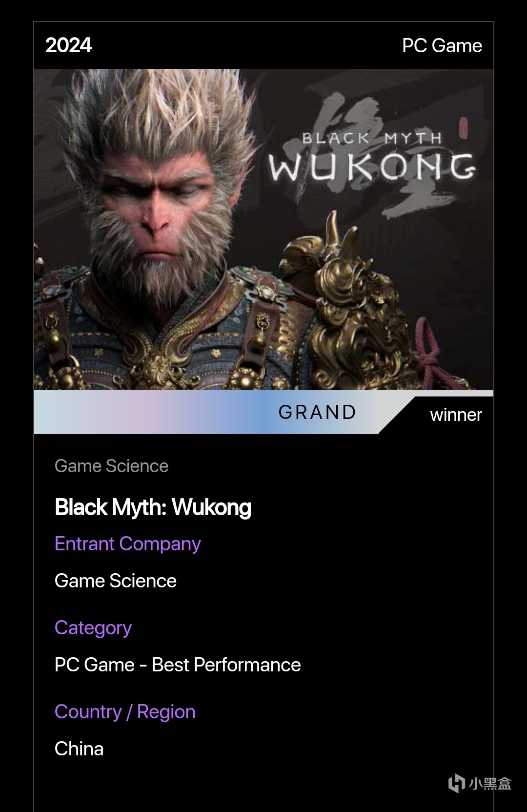Click the 小黑盒 watermark text

click(x=490, y=784)
